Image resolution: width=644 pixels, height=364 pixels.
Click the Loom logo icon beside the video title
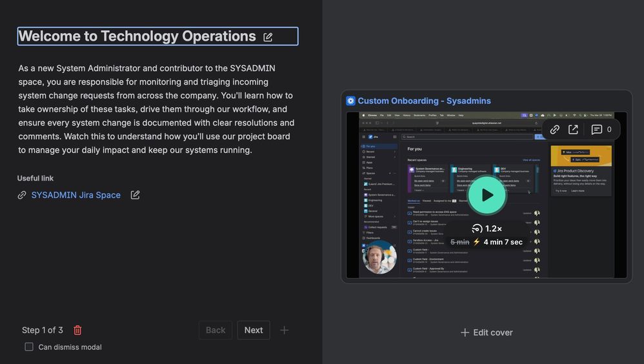pos(350,101)
